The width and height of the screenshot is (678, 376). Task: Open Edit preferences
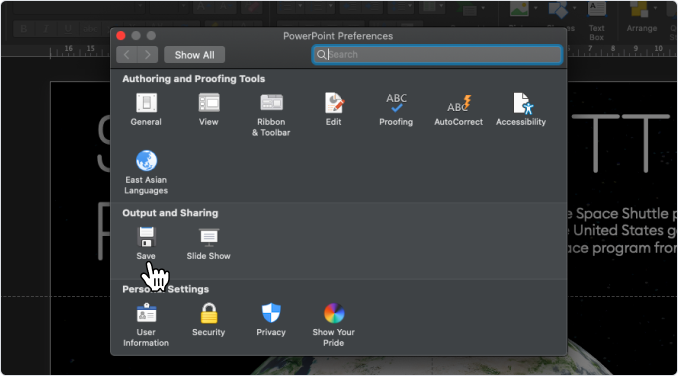[x=333, y=110]
